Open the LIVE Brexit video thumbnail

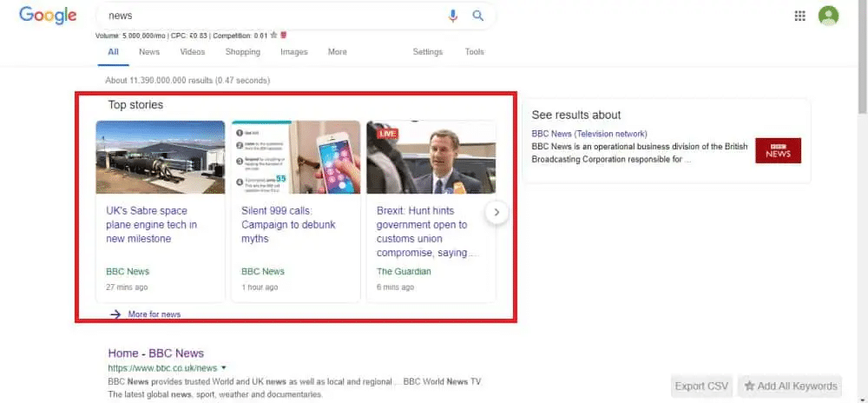tap(431, 157)
